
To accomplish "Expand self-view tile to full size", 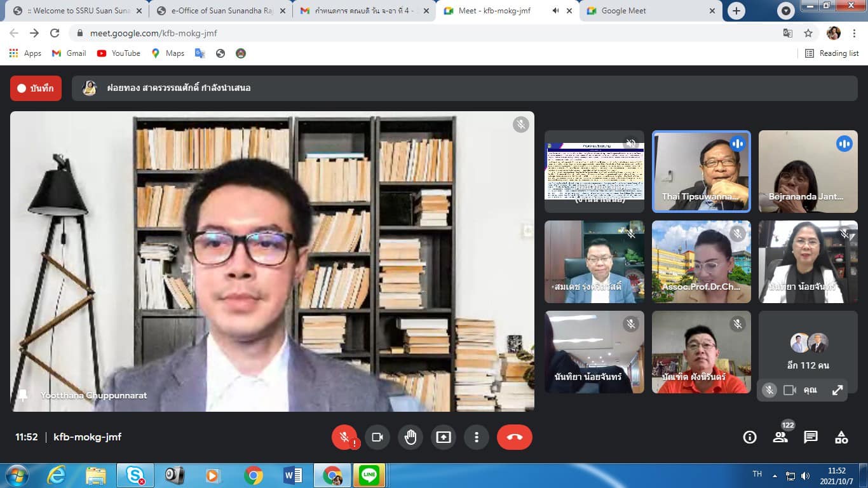I will click(837, 390).
